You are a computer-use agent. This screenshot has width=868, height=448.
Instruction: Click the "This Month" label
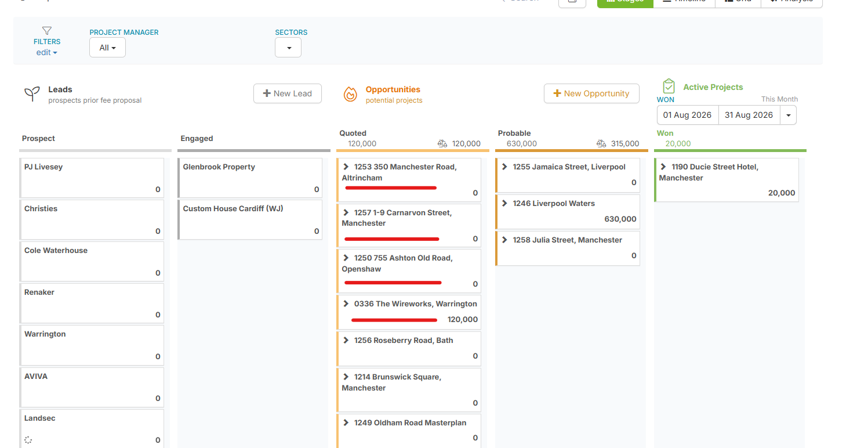[780, 99]
